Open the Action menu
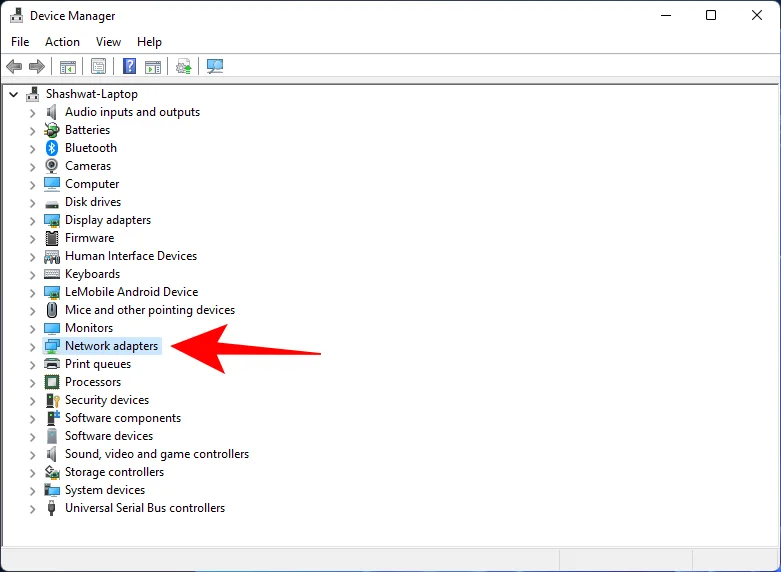781x572 pixels. point(62,42)
